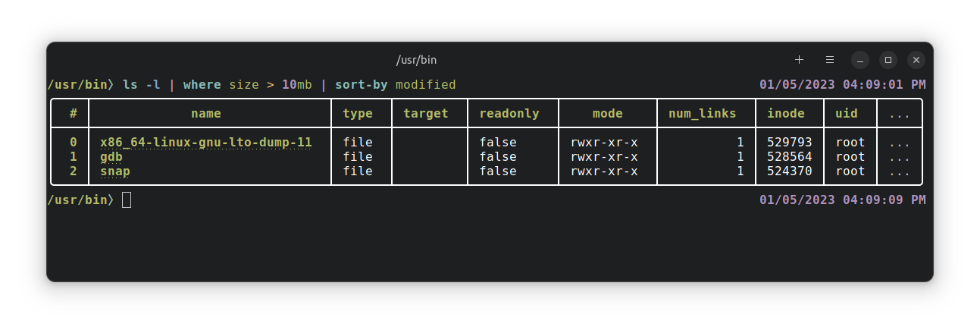The width and height of the screenshot is (980, 333).
Task: Maximize the terminal window
Action: point(888,60)
